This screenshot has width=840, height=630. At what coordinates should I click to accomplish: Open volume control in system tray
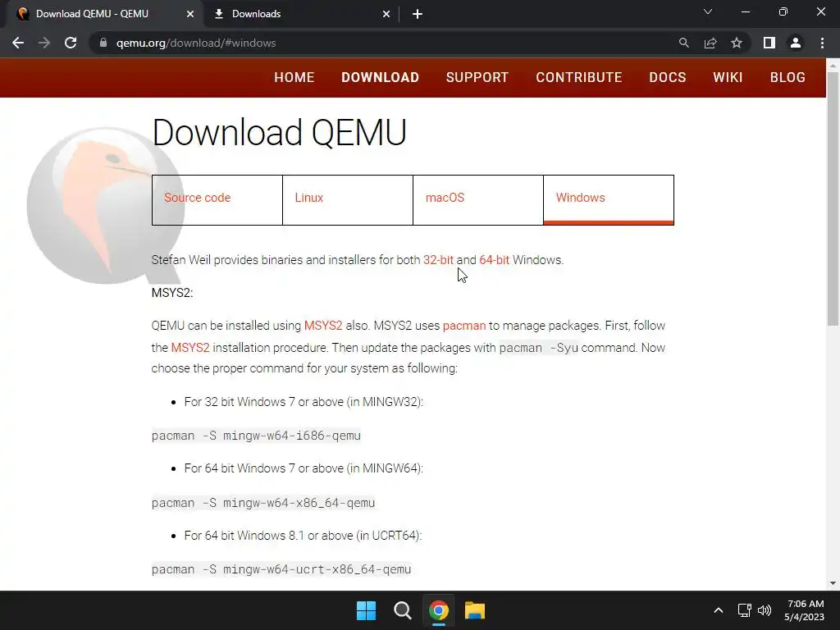click(765, 610)
